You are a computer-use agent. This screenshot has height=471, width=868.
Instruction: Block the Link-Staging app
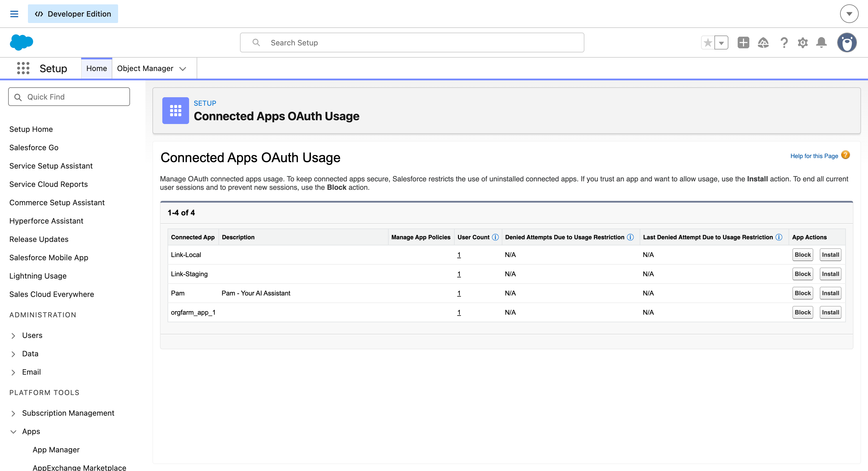coord(803,274)
